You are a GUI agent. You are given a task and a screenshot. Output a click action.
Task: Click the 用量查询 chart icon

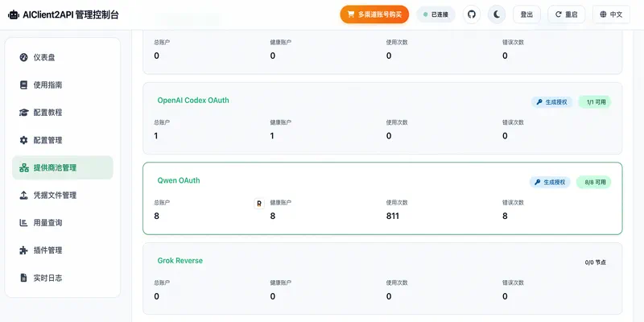pos(24,222)
